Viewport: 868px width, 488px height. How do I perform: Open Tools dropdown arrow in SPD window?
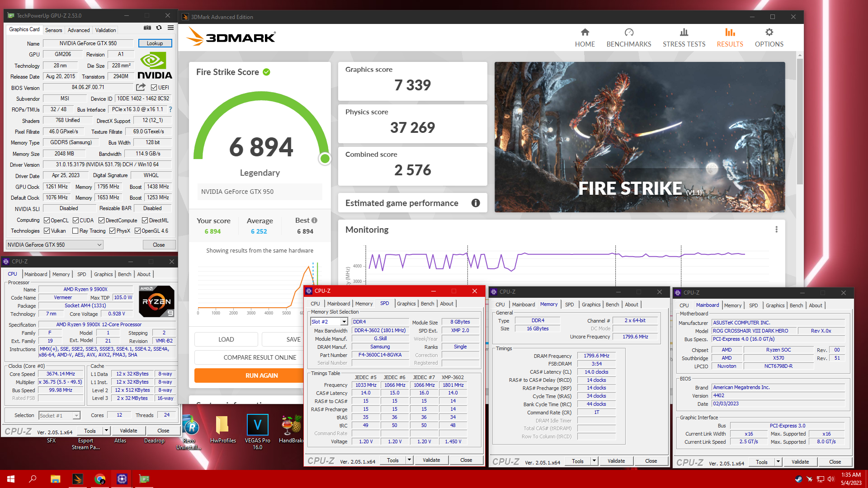click(x=409, y=460)
